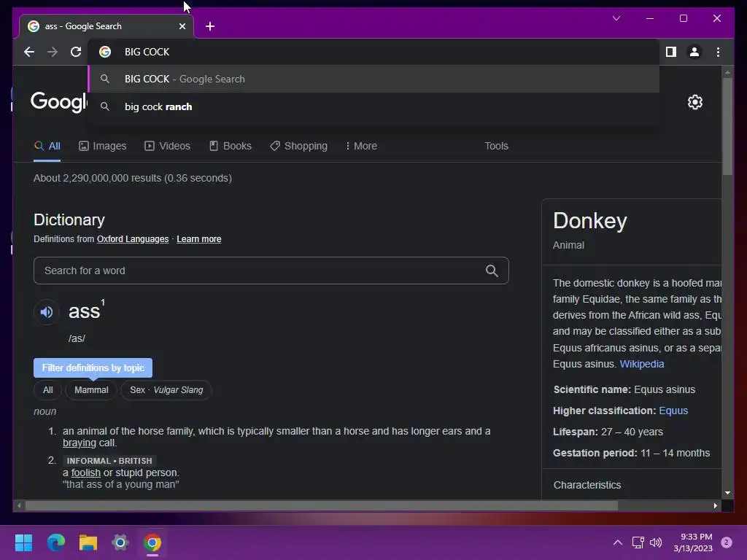Click the 'Filter definitions by topic' tooltip
747x560 pixels.
click(x=93, y=367)
